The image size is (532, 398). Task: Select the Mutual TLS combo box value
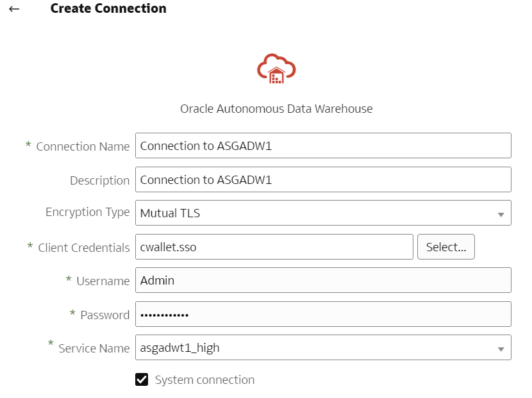tap(314, 213)
